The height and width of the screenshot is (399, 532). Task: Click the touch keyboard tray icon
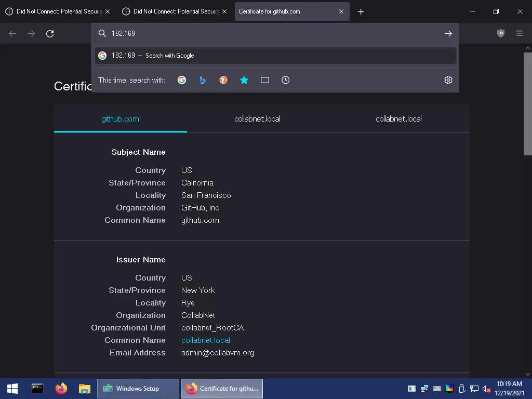pos(436,389)
